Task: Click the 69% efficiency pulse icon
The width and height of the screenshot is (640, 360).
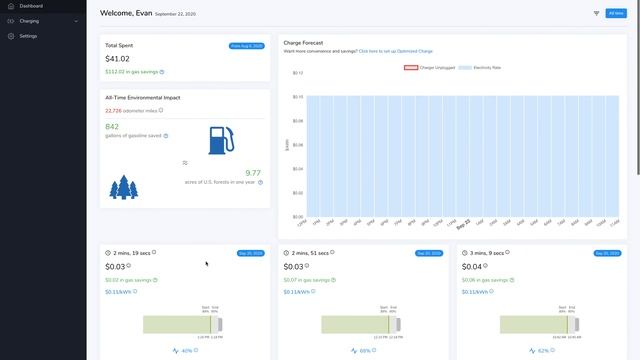Action: coord(354,351)
